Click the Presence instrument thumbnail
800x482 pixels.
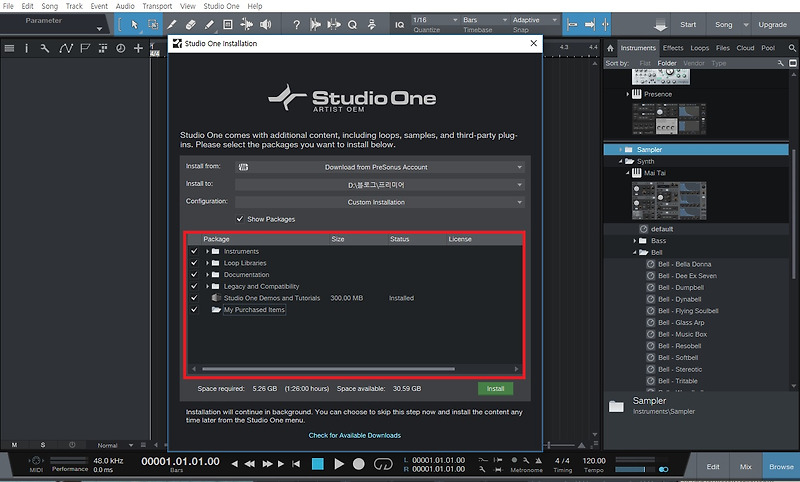pyautogui.click(x=669, y=119)
